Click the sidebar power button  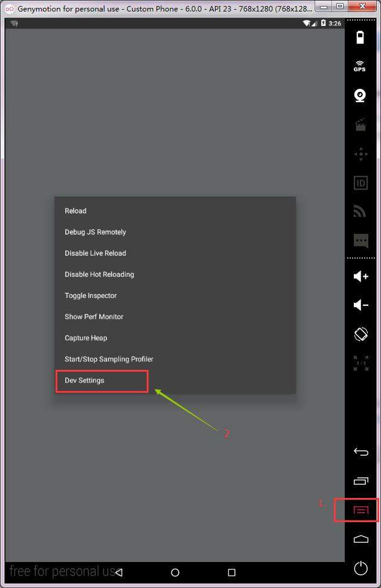(360, 567)
